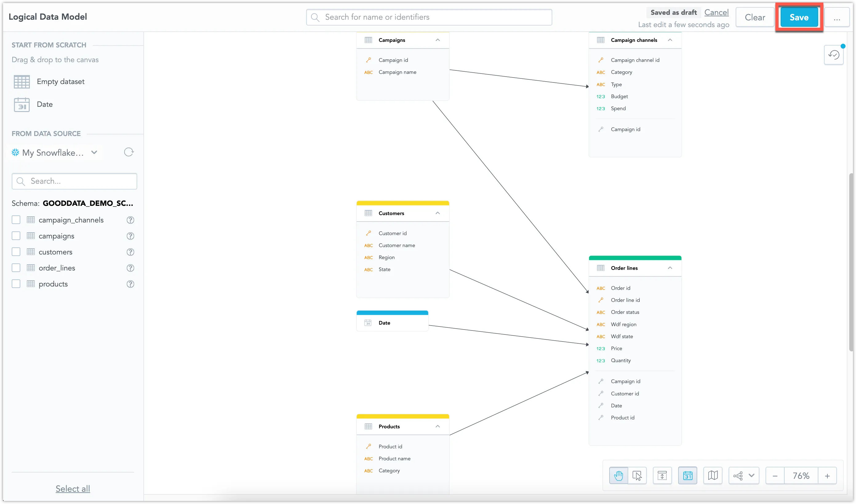The image size is (856, 504).
Task: Enable the campaign_channels table checkbox
Action: click(x=16, y=220)
